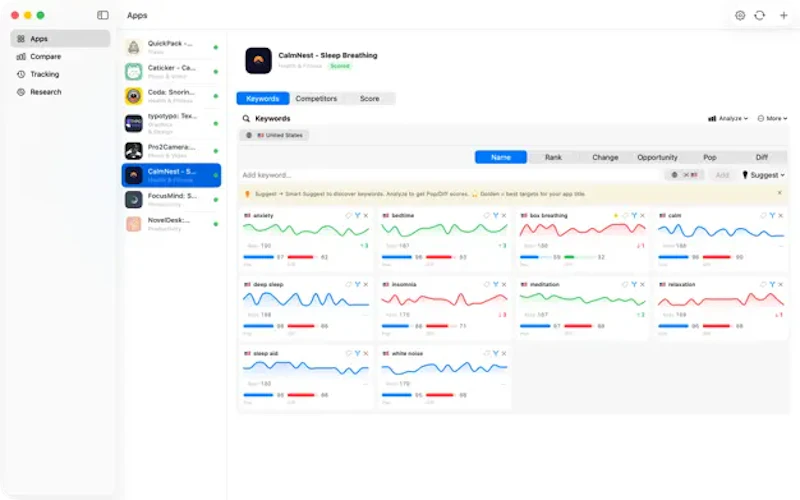Sort keywords by Opportunity
The image size is (800, 500).
pyautogui.click(x=657, y=157)
